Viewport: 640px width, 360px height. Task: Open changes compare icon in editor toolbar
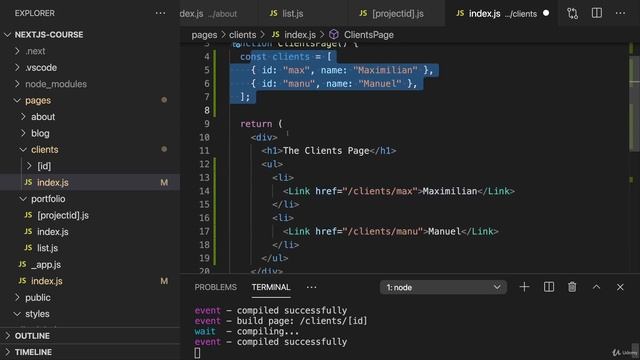(572, 13)
